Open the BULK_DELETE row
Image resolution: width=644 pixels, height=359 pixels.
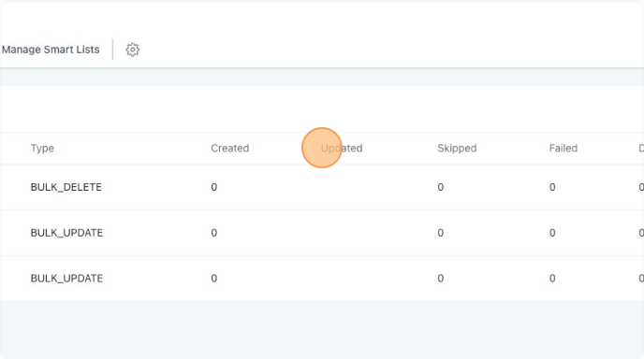[x=322, y=187]
